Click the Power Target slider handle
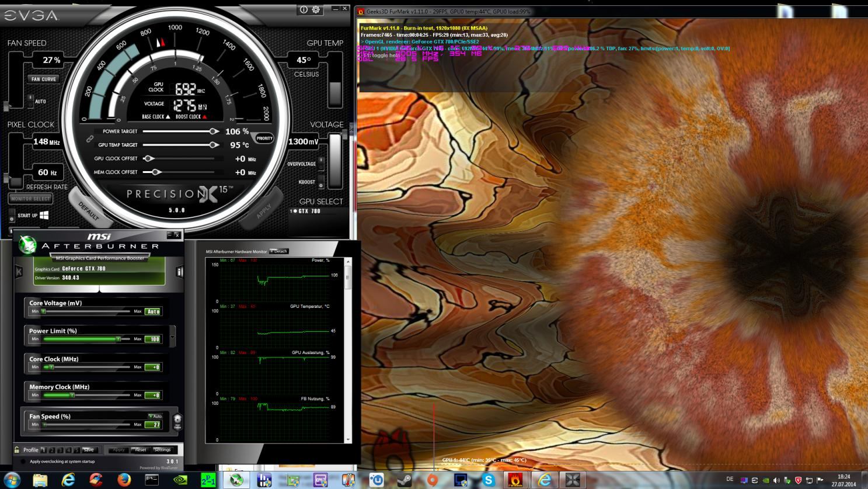This screenshot has width=868, height=489. tap(214, 131)
